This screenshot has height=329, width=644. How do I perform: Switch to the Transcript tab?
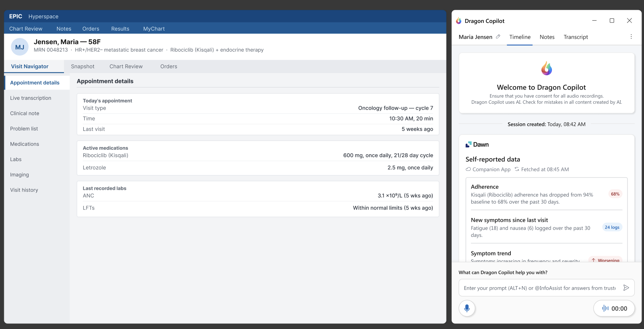click(x=575, y=37)
